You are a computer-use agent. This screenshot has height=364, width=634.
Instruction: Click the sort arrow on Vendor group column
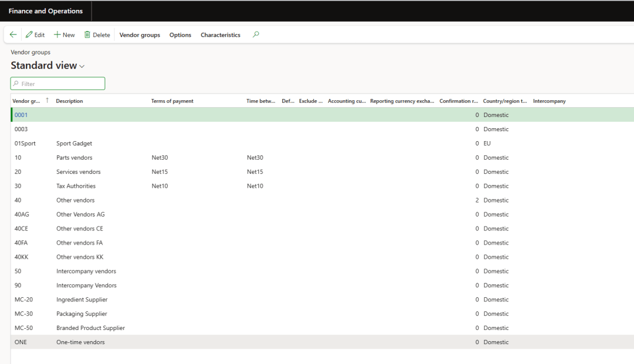(47, 101)
